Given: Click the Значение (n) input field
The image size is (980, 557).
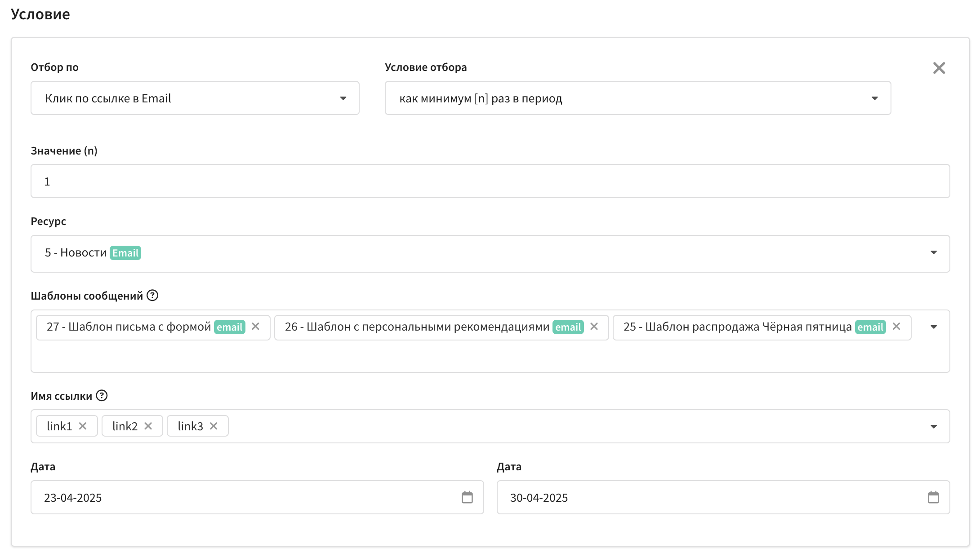Looking at the screenshot, I should coord(490,181).
